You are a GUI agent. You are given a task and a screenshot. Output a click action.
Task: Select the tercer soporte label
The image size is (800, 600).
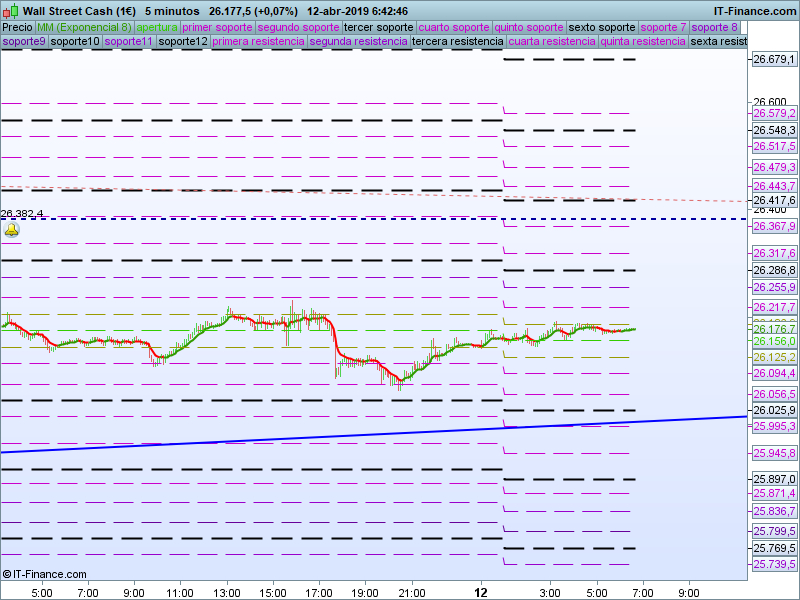tap(379, 27)
